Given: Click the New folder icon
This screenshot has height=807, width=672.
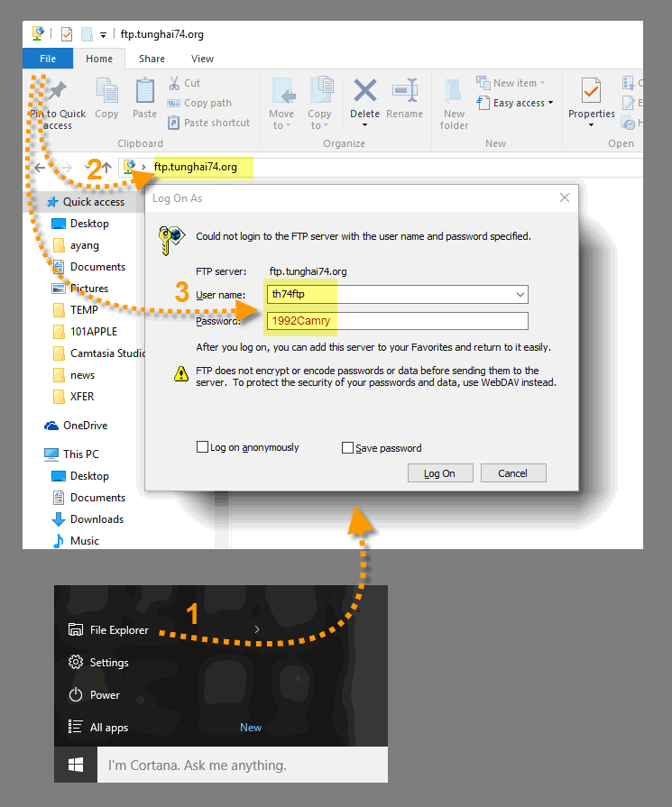Looking at the screenshot, I should pos(453,90).
